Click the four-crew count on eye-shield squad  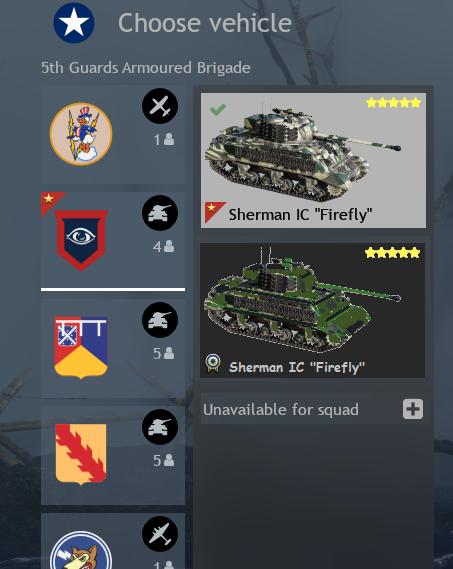(x=163, y=246)
